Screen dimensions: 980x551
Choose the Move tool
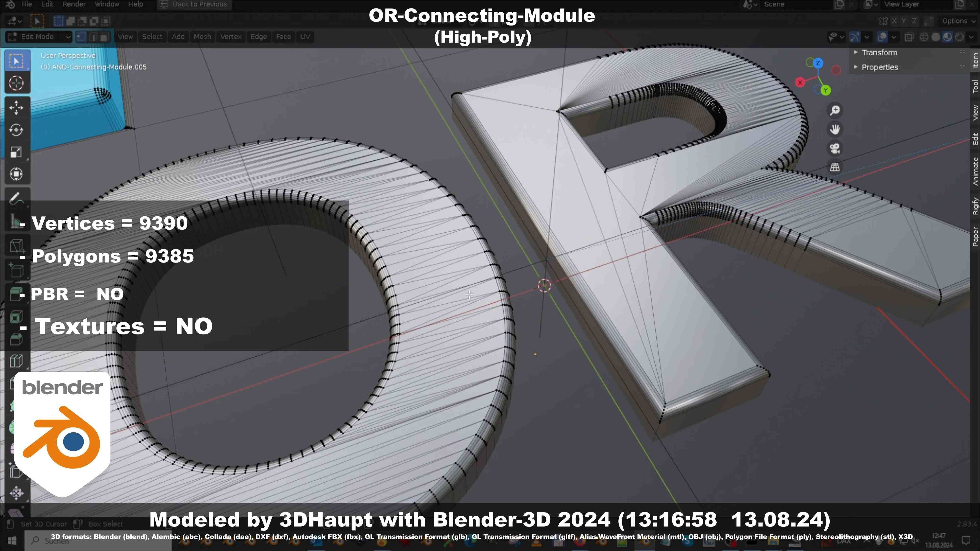click(x=16, y=108)
